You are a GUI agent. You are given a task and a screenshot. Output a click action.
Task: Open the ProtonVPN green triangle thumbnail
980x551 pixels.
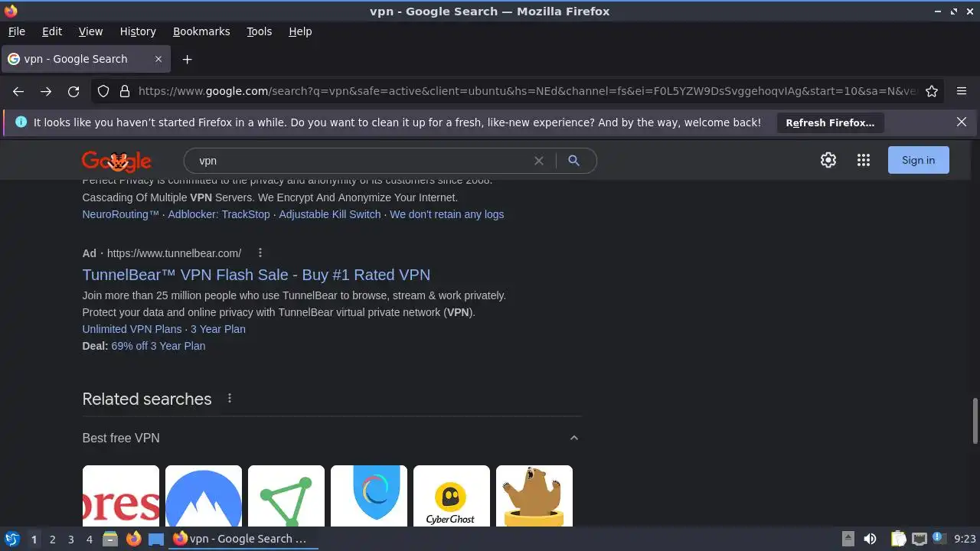(286, 495)
